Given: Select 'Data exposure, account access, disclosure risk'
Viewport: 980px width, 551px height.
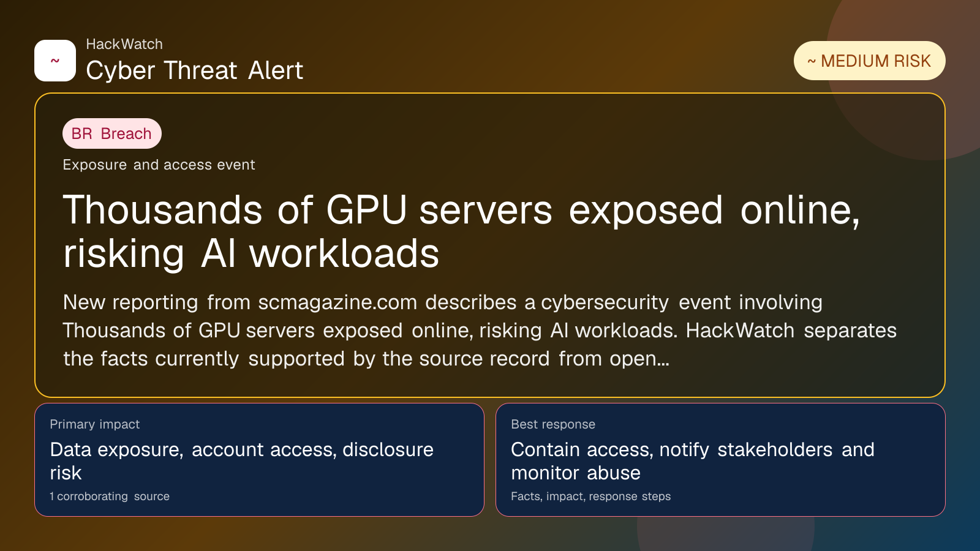Looking at the screenshot, I should pyautogui.click(x=241, y=461).
